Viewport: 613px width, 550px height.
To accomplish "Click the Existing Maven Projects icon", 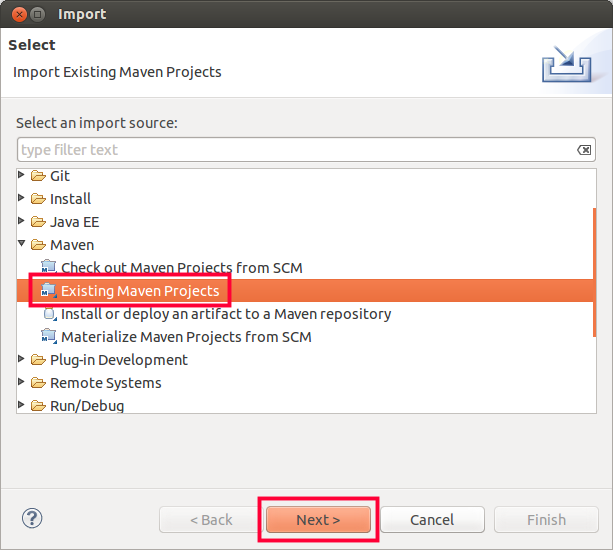I will click(x=49, y=291).
